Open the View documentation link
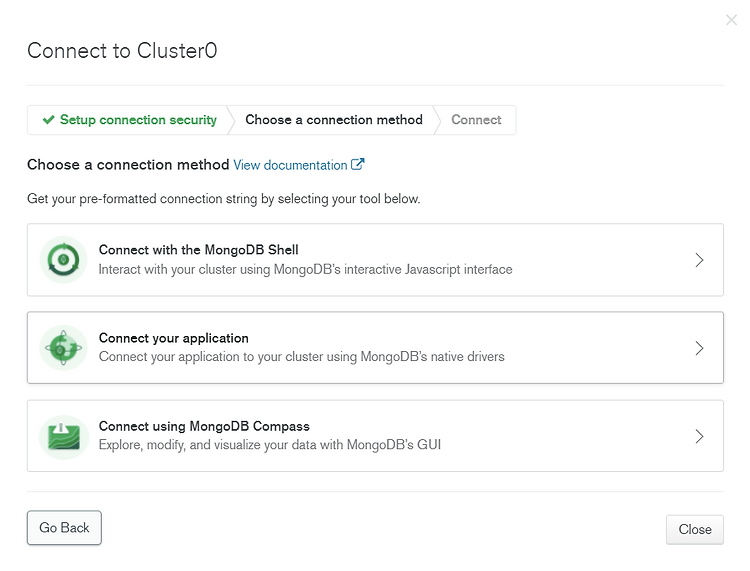Screen dimensions: 750x571 290,165
